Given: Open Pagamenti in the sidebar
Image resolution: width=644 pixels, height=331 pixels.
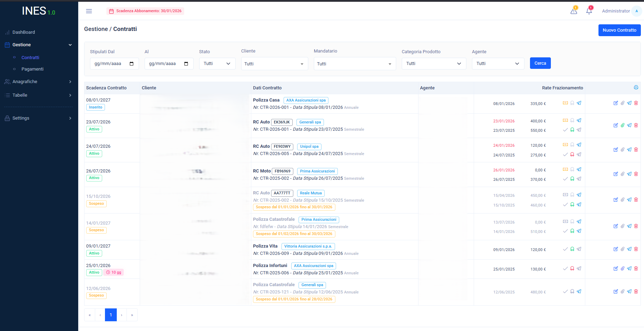Looking at the screenshot, I should (x=32, y=69).
